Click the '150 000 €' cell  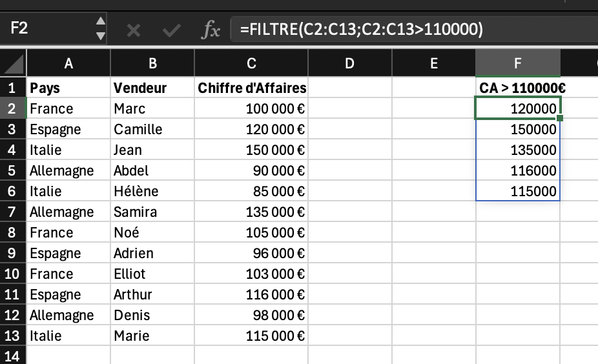pos(251,150)
